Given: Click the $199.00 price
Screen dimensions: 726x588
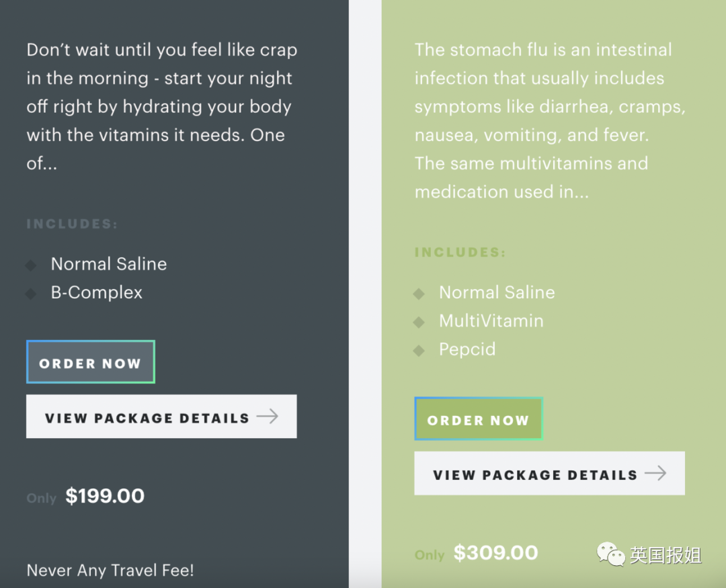Looking at the screenshot, I should pyautogui.click(x=105, y=497).
